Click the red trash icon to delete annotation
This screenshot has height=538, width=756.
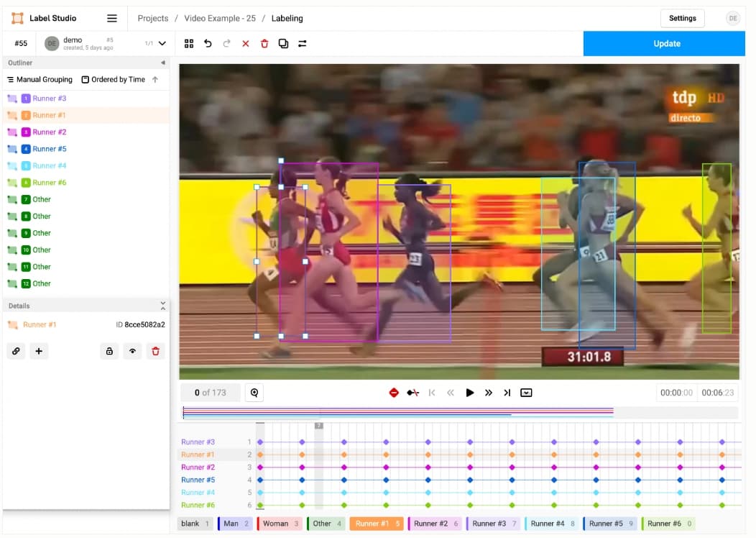(x=264, y=43)
